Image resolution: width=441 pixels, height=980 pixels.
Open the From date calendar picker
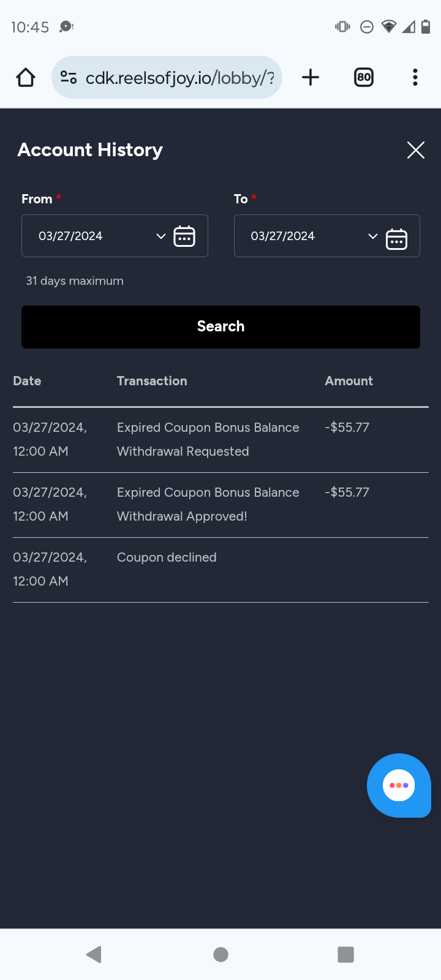tap(184, 236)
